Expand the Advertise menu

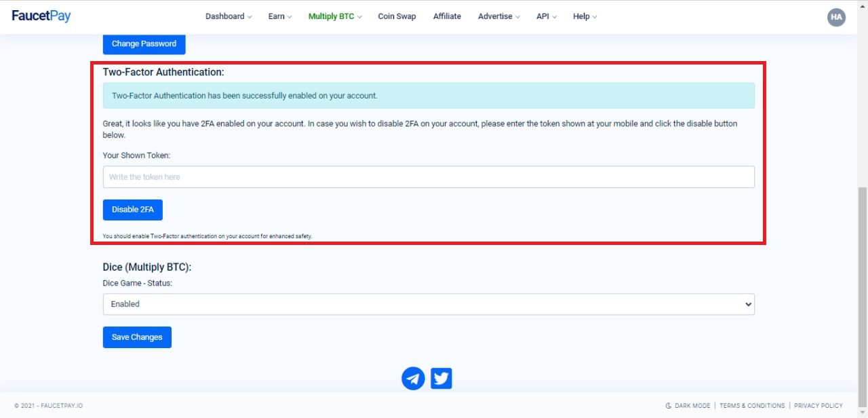click(x=498, y=16)
